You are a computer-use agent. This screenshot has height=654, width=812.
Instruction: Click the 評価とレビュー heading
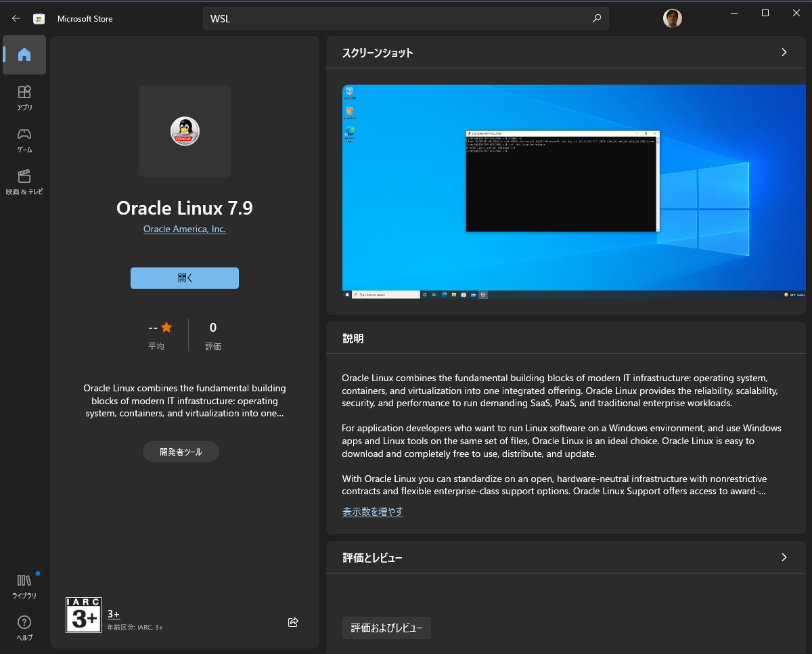click(373, 558)
